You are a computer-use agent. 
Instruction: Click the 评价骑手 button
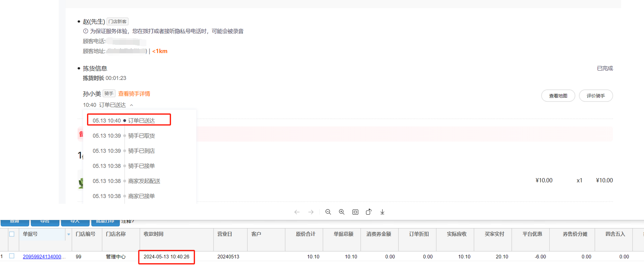point(596,96)
